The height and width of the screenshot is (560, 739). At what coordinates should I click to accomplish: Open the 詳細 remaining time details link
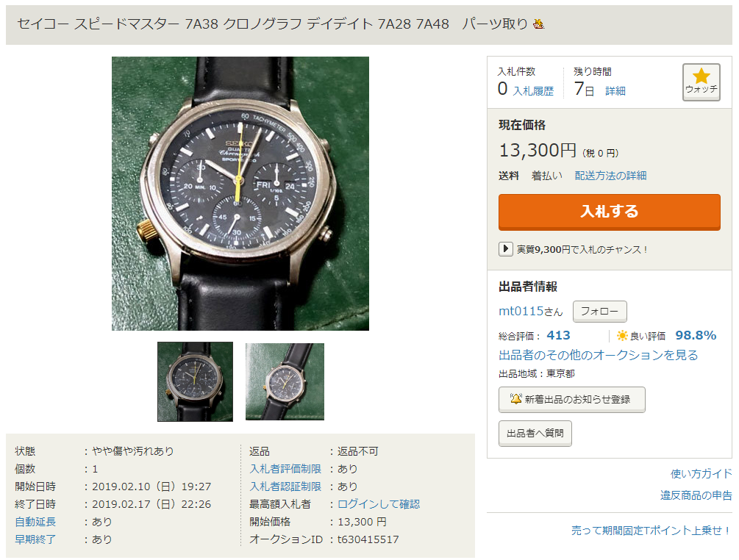tap(615, 91)
